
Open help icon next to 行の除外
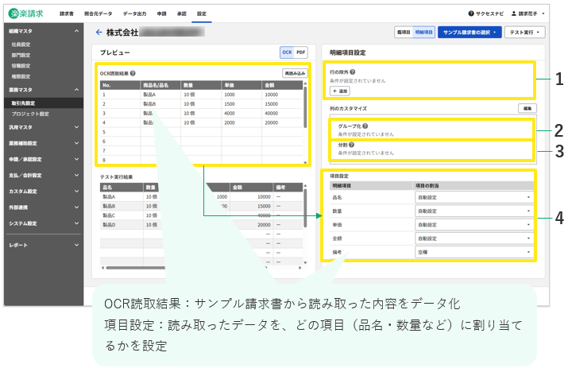coord(352,72)
